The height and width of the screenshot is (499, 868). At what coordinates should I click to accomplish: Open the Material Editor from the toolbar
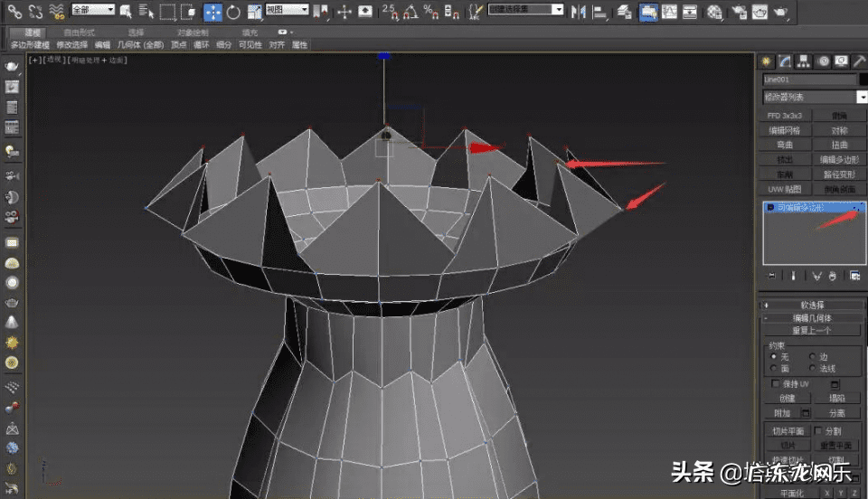(x=714, y=12)
